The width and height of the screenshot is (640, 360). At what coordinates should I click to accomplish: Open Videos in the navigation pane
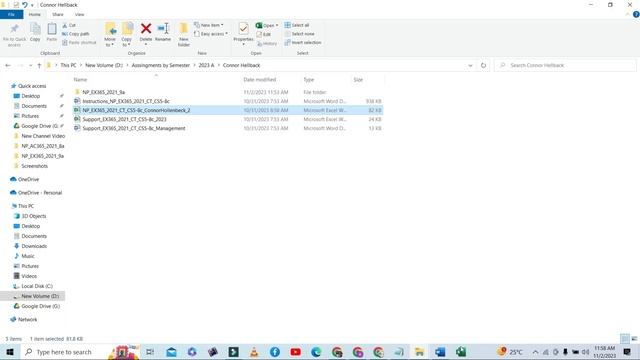pos(29,276)
